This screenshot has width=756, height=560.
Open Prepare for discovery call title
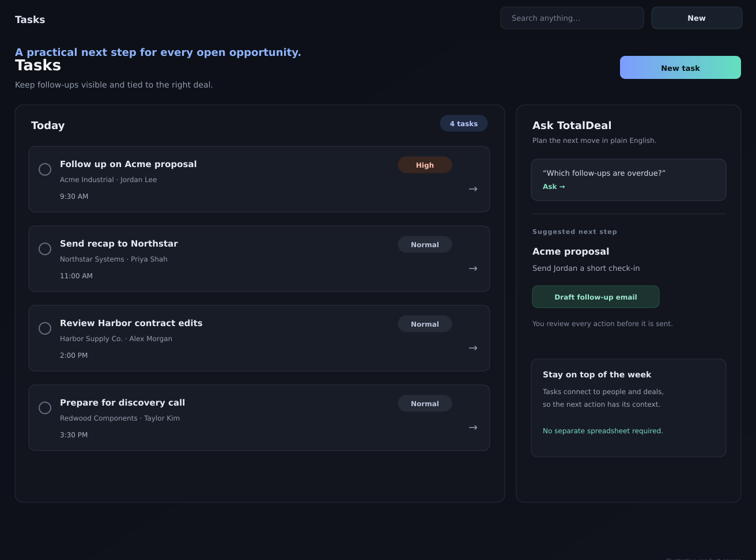coord(123,403)
